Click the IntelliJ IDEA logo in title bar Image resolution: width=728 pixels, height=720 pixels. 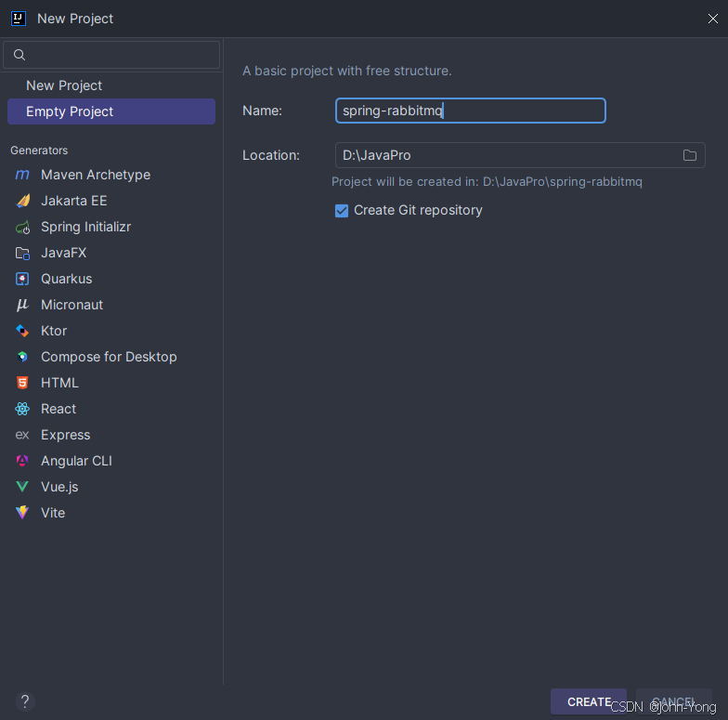pos(19,19)
